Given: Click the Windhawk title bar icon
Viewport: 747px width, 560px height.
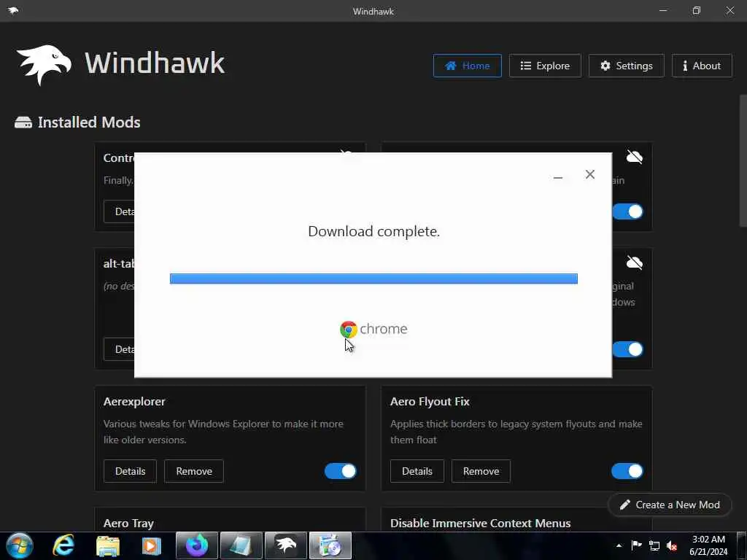Looking at the screenshot, I should click(13, 10).
